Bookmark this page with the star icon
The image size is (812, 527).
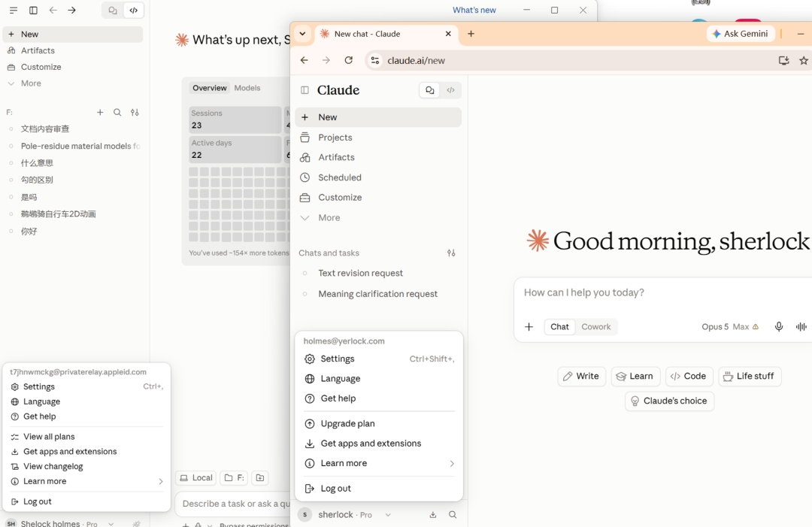coord(803,61)
